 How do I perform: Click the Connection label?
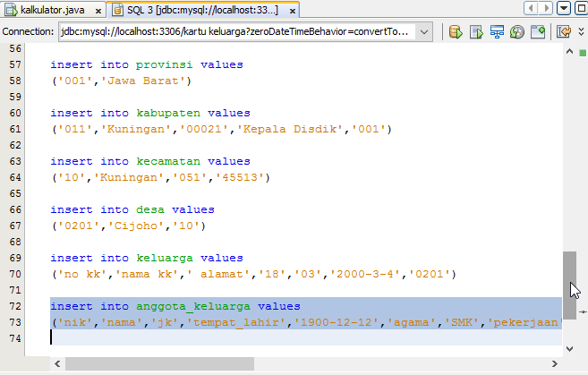[28, 31]
